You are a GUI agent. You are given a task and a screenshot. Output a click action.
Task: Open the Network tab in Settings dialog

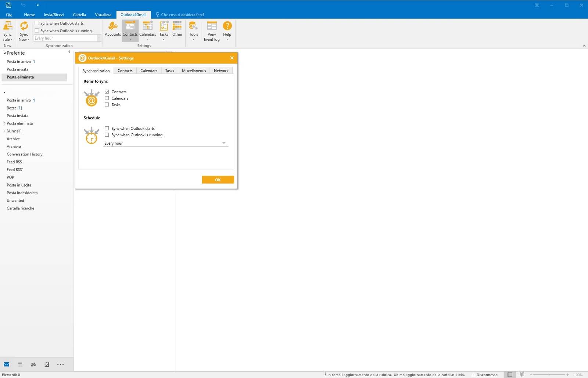click(x=221, y=71)
